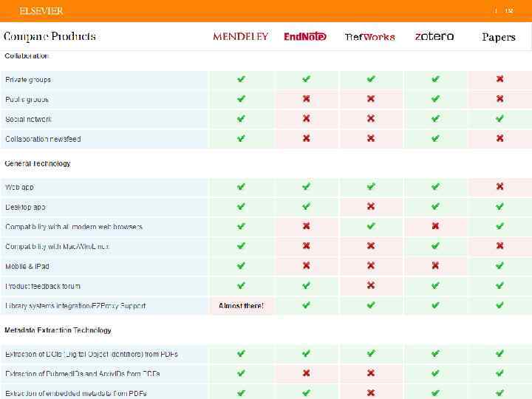Screen dimensions: 532x399
Task: Click Zotero checkmark for Mac/Win/Linux compatibility
Action: click(435, 245)
